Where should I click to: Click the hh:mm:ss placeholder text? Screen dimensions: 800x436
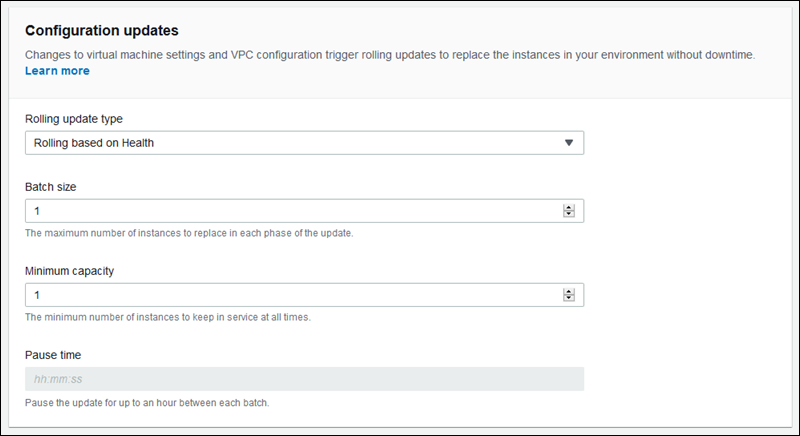click(x=56, y=379)
